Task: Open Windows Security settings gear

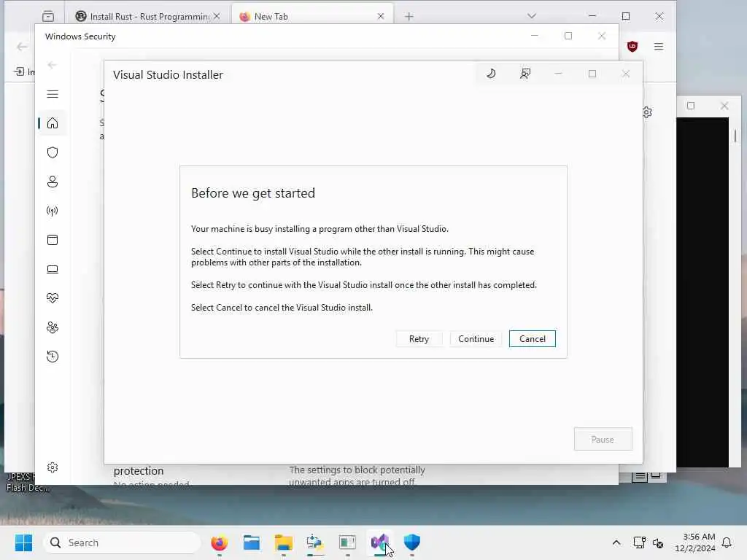Action: click(x=53, y=467)
